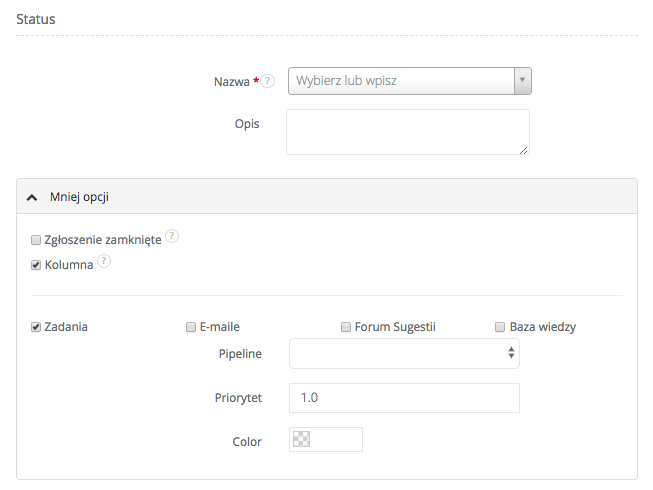The height and width of the screenshot is (490, 653).
Task: Focus the Wybierz lub wpisz field
Action: [x=400, y=81]
